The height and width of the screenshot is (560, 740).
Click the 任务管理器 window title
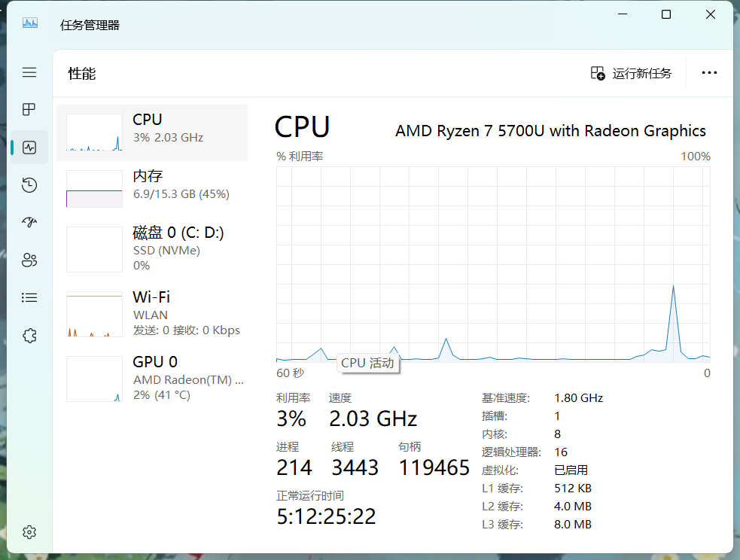pyautogui.click(x=90, y=25)
